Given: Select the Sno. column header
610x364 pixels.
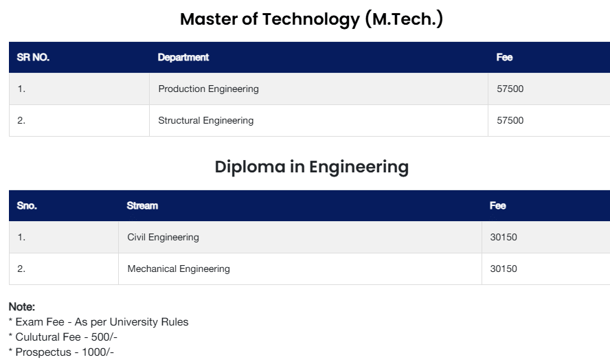Looking at the screenshot, I should [x=27, y=206].
